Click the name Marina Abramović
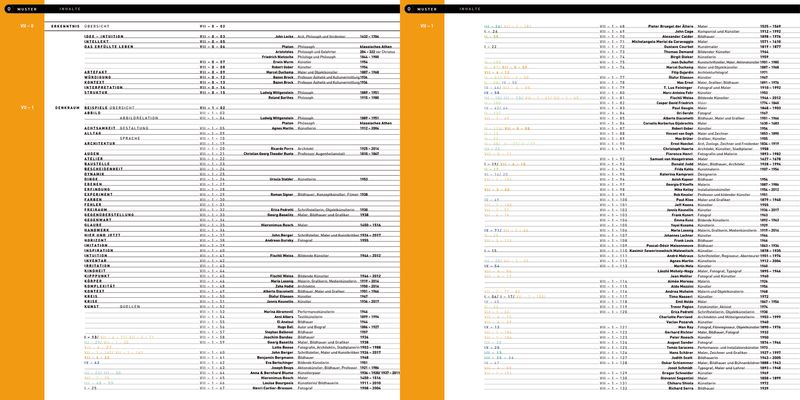 click(279, 312)
